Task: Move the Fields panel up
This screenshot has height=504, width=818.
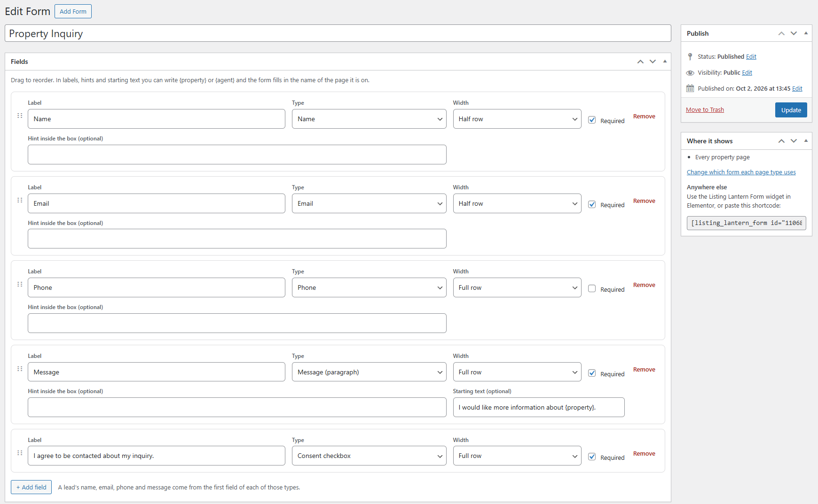Action: (x=640, y=62)
